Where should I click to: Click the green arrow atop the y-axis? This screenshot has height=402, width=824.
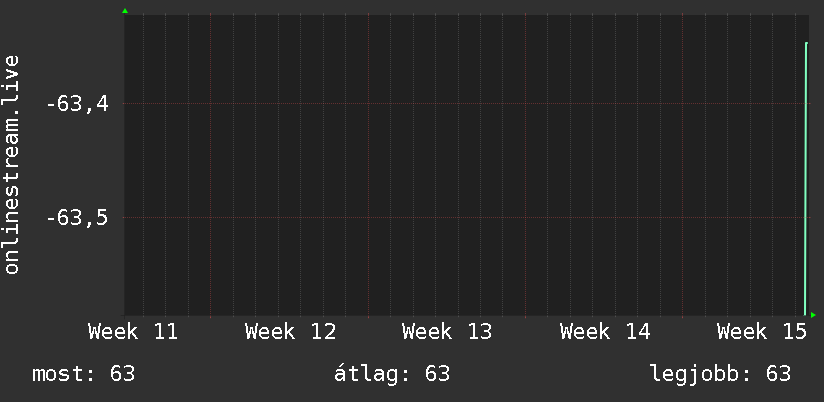click(125, 11)
